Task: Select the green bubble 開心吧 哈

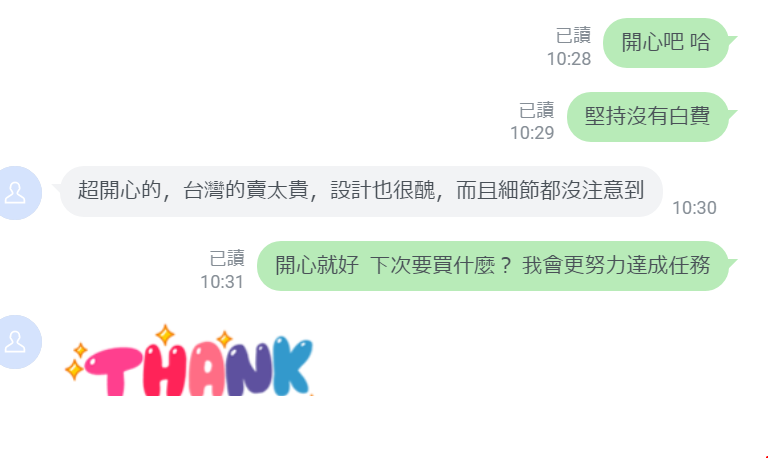Action: [x=666, y=43]
